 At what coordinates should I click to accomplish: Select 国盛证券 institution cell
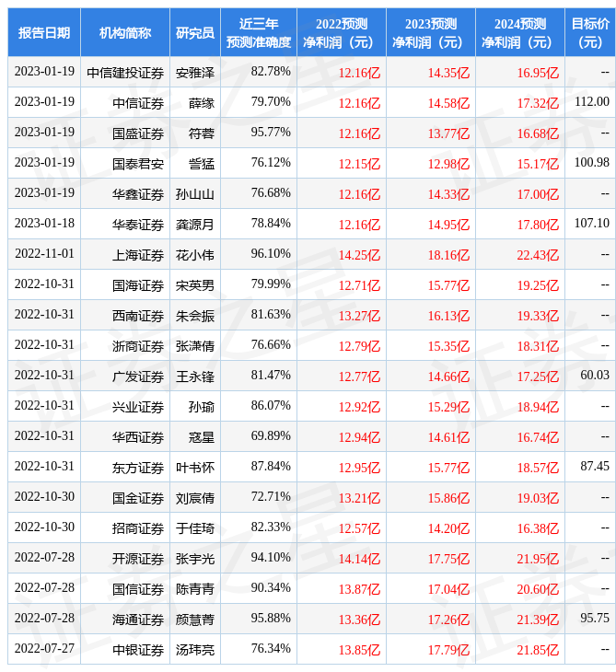[x=125, y=133]
